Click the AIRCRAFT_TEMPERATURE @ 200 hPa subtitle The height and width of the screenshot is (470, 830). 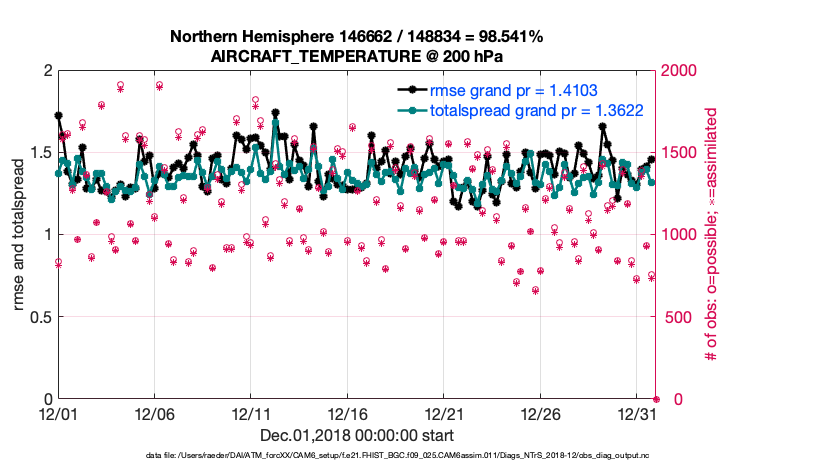[356, 57]
